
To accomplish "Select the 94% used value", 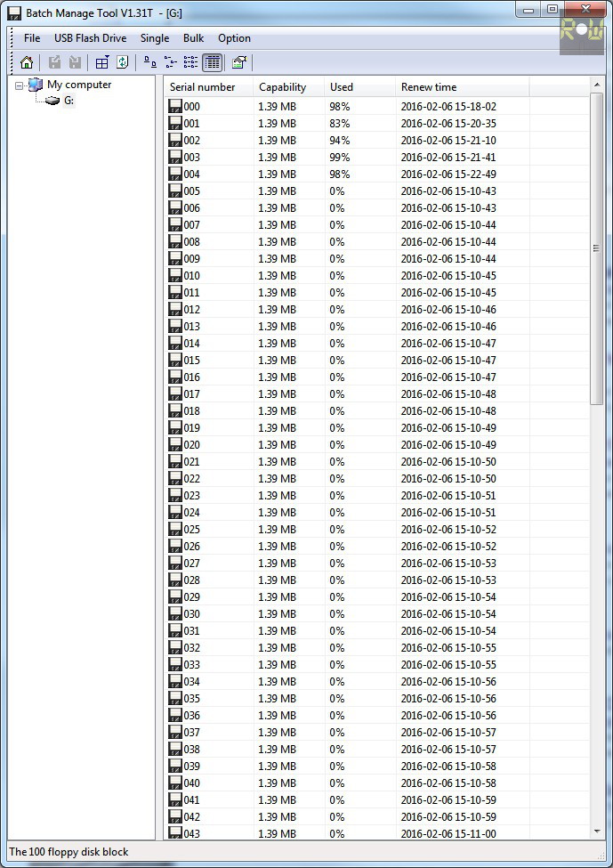I will (340, 140).
